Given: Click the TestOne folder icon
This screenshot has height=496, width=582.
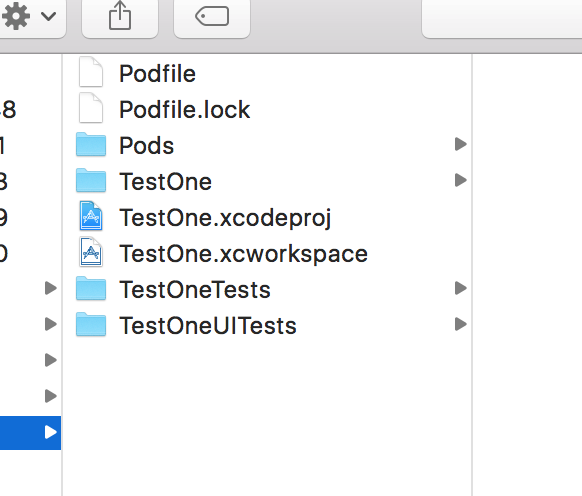Looking at the screenshot, I should (91, 180).
